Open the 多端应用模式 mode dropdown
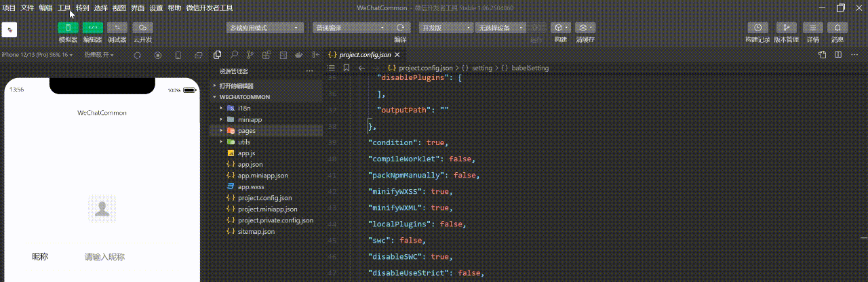The width and height of the screenshot is (868, 282). [265, 28]
